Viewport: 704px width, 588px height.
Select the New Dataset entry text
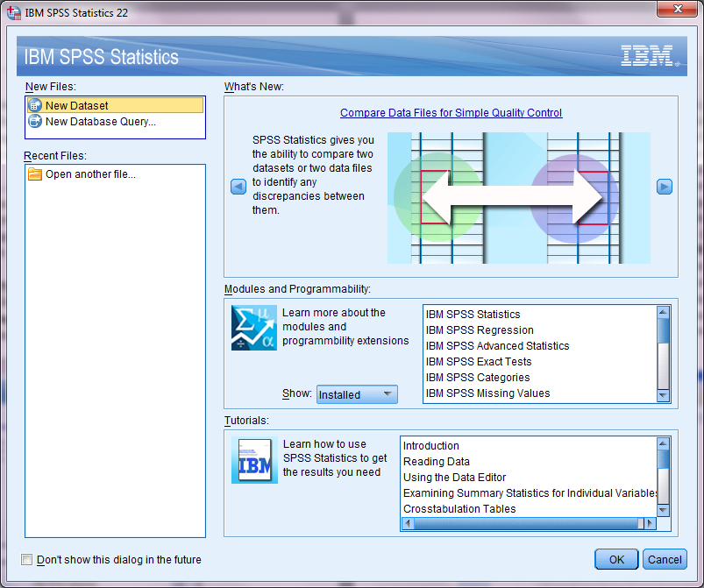coord(77,106)
